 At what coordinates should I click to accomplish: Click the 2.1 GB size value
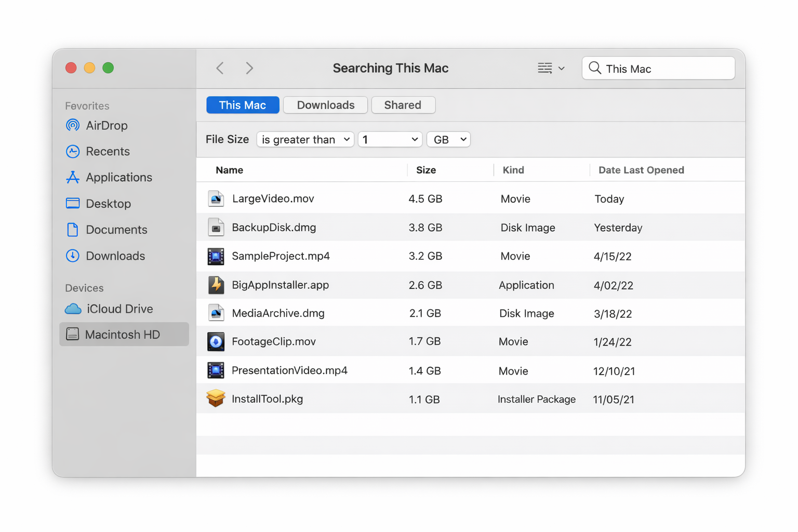424,313
